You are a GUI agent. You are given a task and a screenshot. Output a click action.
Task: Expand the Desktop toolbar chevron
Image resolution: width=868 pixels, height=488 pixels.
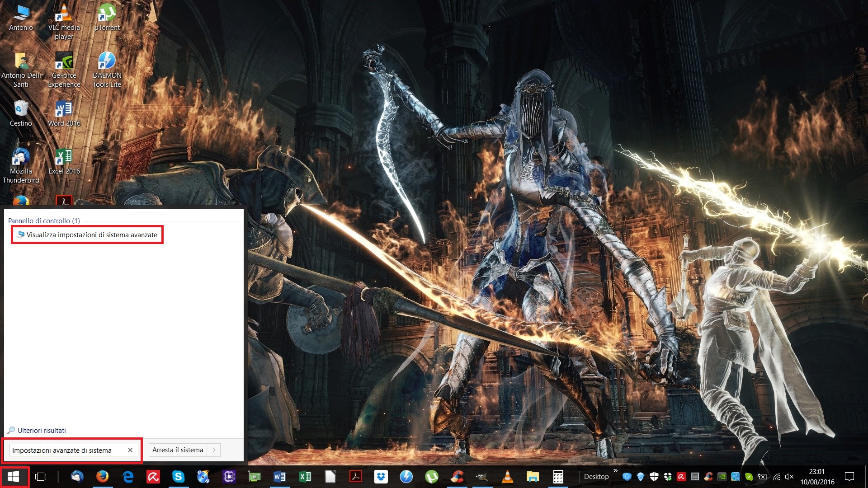pos(616,471)
